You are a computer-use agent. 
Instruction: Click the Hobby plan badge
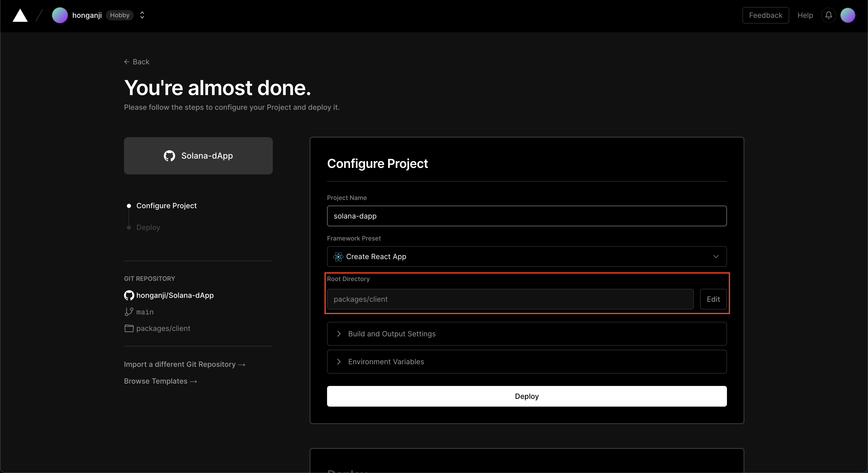click(x=120, y=15)
